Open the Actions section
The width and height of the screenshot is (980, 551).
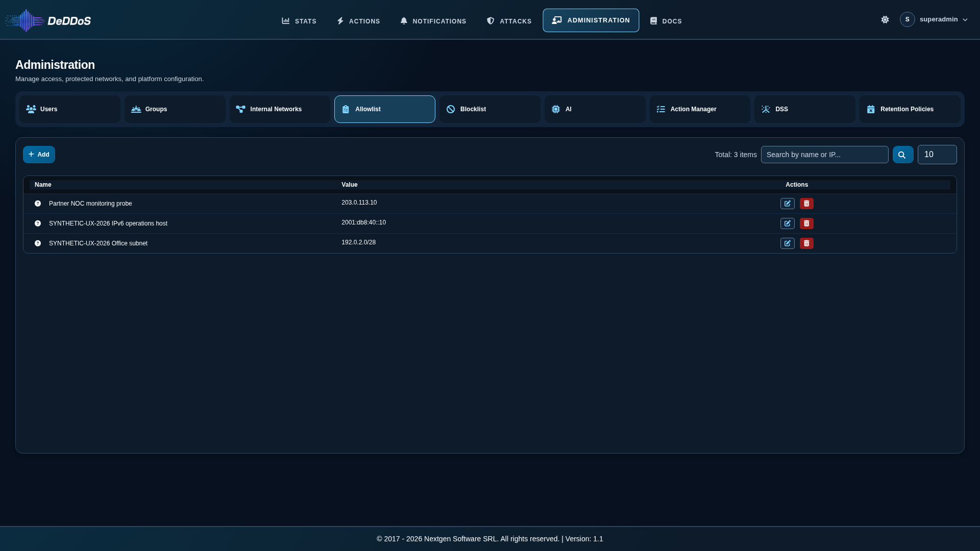pos(358,21)
